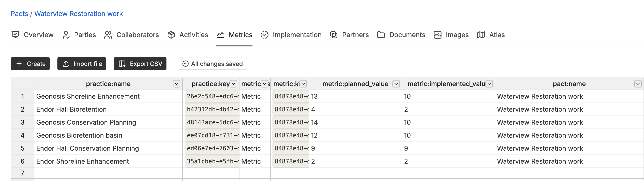The width and height of the screenshot is (644, 181).
Task: Click the Atlas map icon
Action: [481, 35]
